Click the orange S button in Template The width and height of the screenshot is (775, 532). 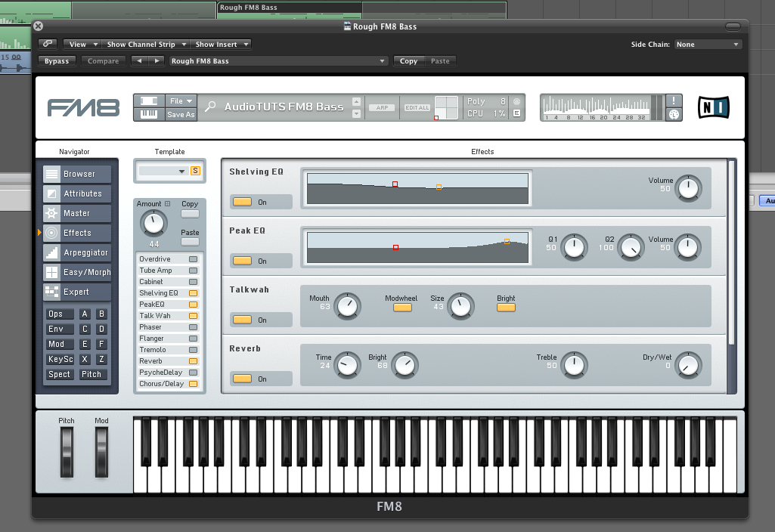195,171
